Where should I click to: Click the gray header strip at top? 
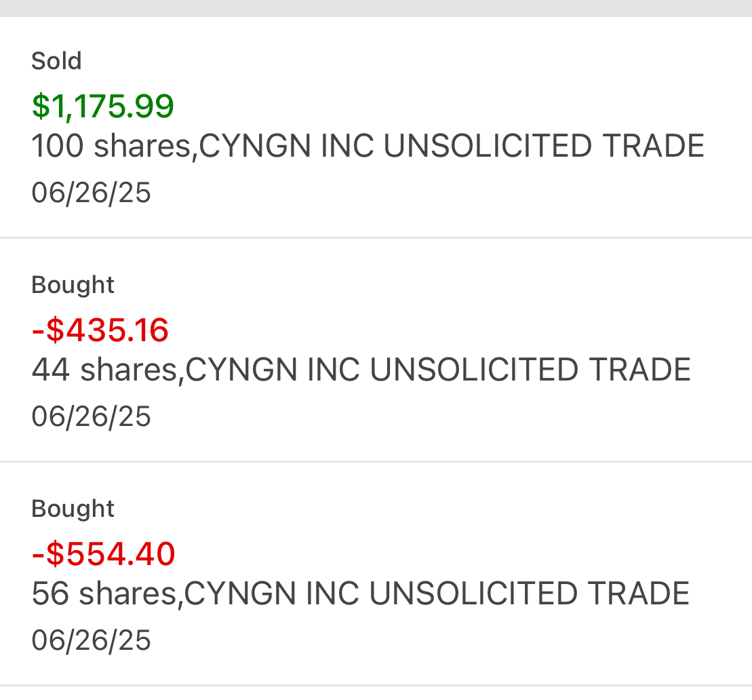pos(376,8)
